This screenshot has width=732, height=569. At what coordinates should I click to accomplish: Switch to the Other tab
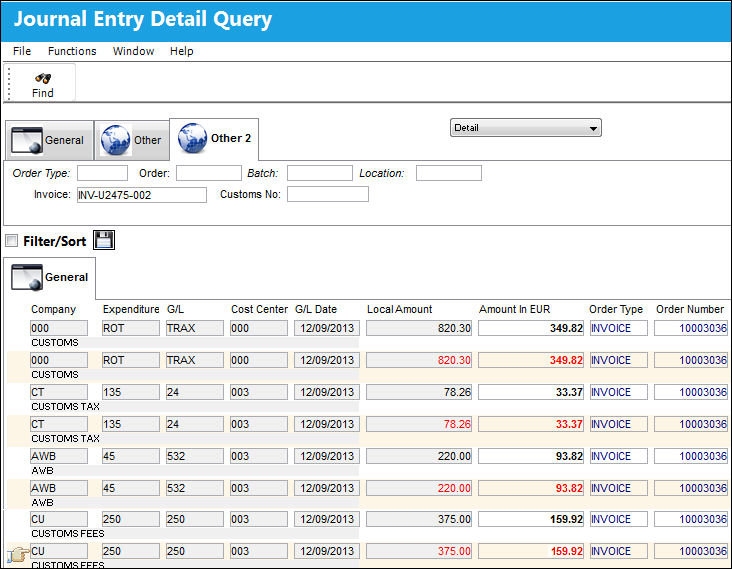pos(132,140)
